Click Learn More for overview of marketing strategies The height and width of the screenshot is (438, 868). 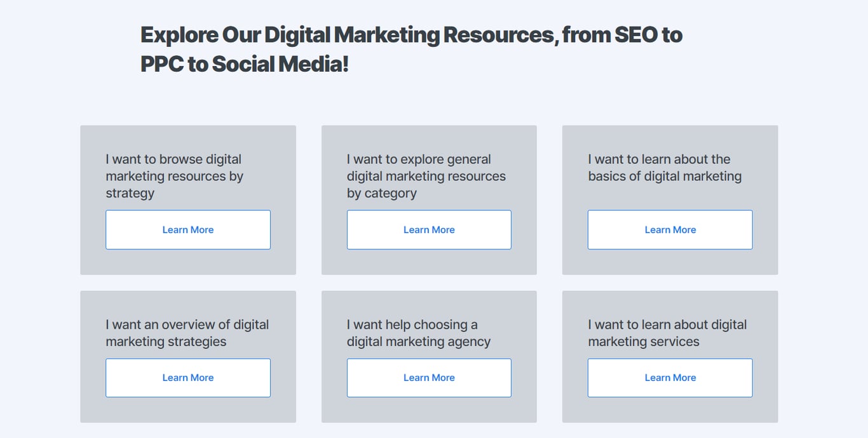[x=187, y=377]
